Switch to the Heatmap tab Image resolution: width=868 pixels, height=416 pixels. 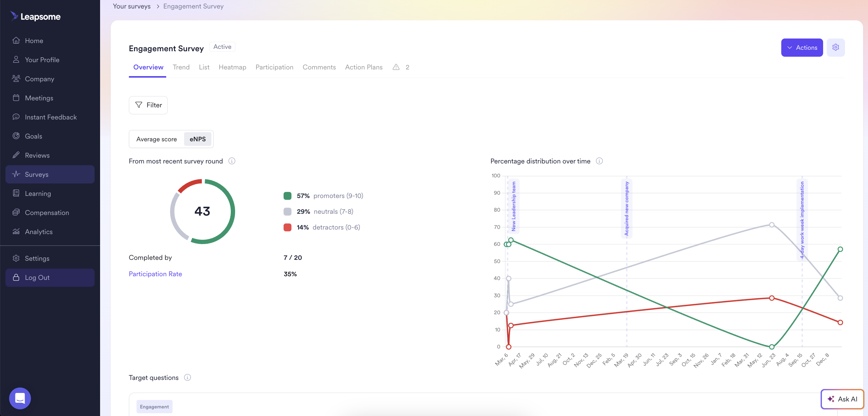(232, 67)
